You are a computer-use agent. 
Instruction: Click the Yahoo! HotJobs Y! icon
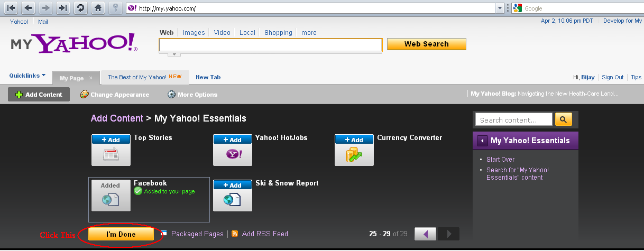tap(233, 155)
